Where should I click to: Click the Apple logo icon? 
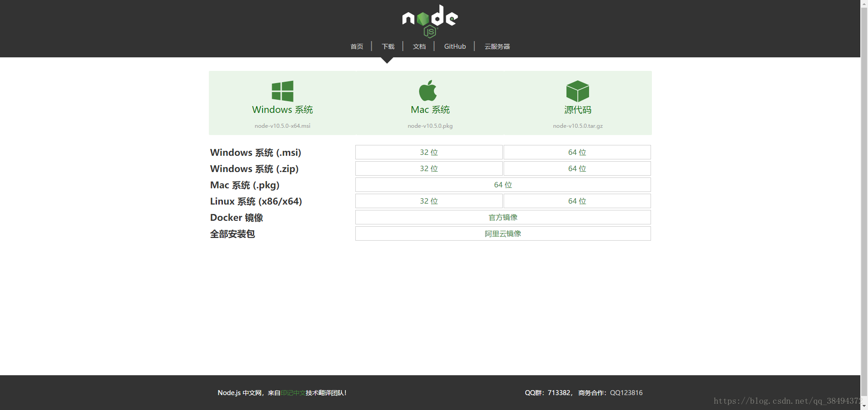point(428,91)
